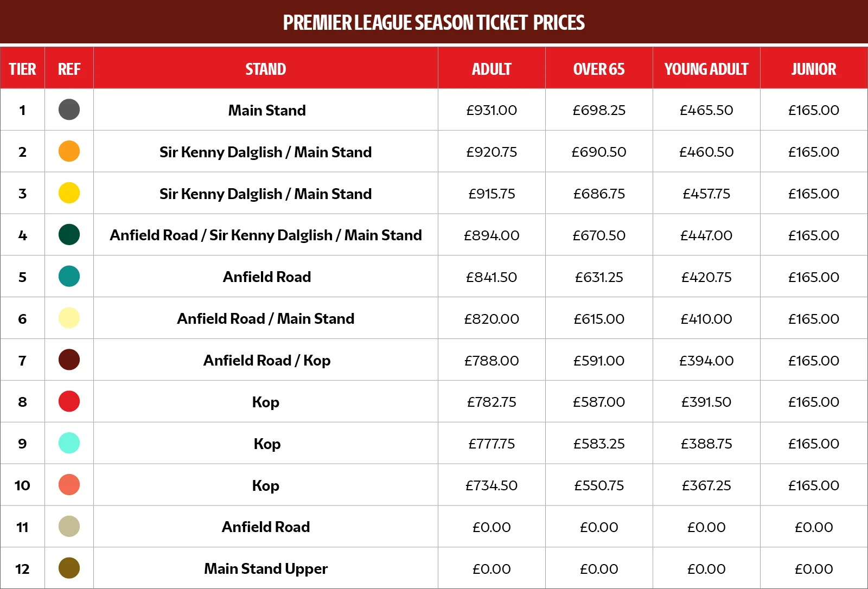Select the olive-brown Tier 12 dot

tap(69, 568)
